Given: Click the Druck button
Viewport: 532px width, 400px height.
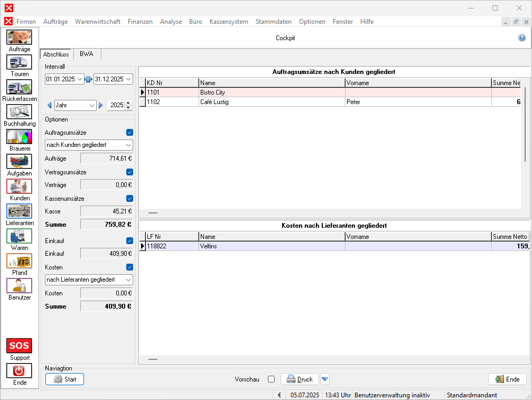Looking at the screenshot, I should click(300, 379).
